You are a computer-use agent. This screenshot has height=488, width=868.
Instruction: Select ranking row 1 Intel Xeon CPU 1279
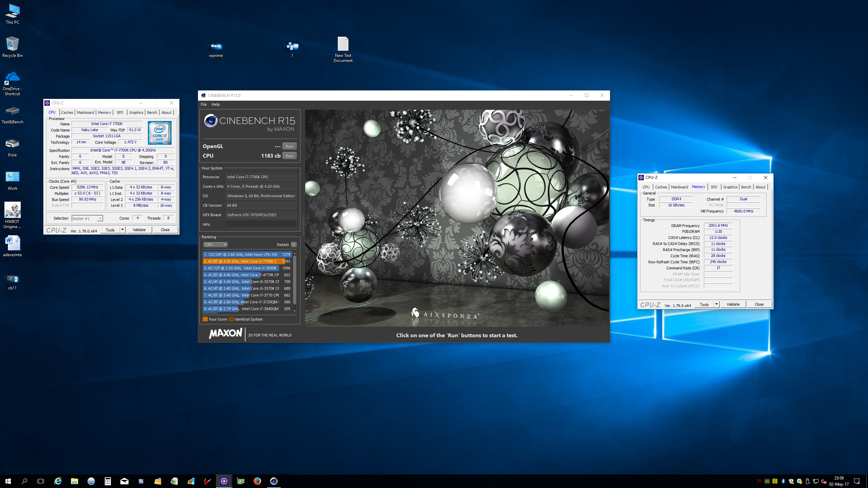pyautogui.click(x=247, y=255)
